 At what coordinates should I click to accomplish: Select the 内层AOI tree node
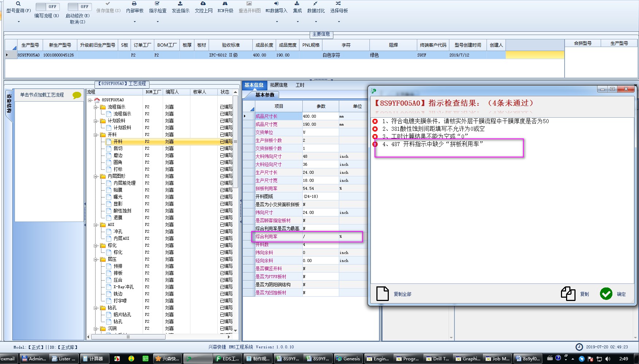(x=121, y=238)
